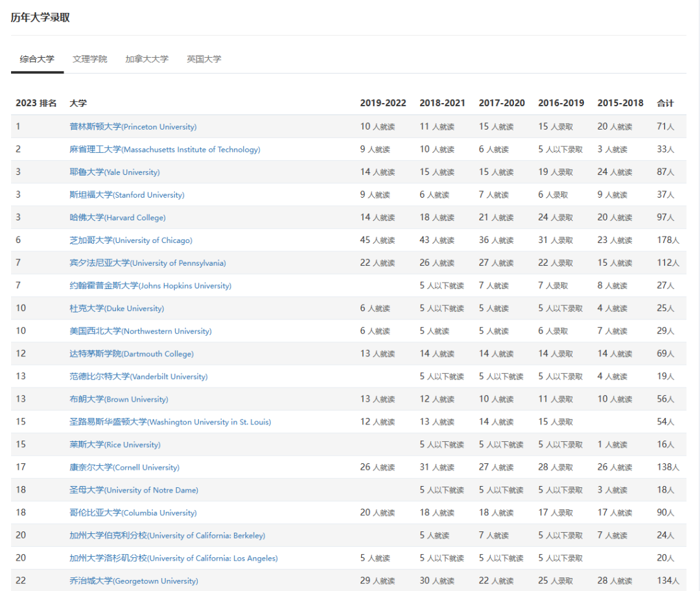Click Georgetown's rank number 22
The height and width of the screenshot is (591, 700).
tap(21, 581)
